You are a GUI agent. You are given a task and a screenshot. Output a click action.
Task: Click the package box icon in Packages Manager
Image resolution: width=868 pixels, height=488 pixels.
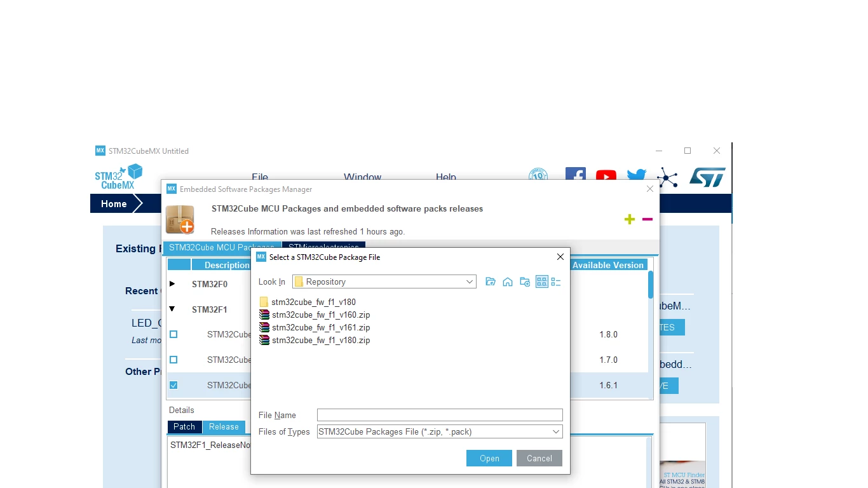click(180, 219)
